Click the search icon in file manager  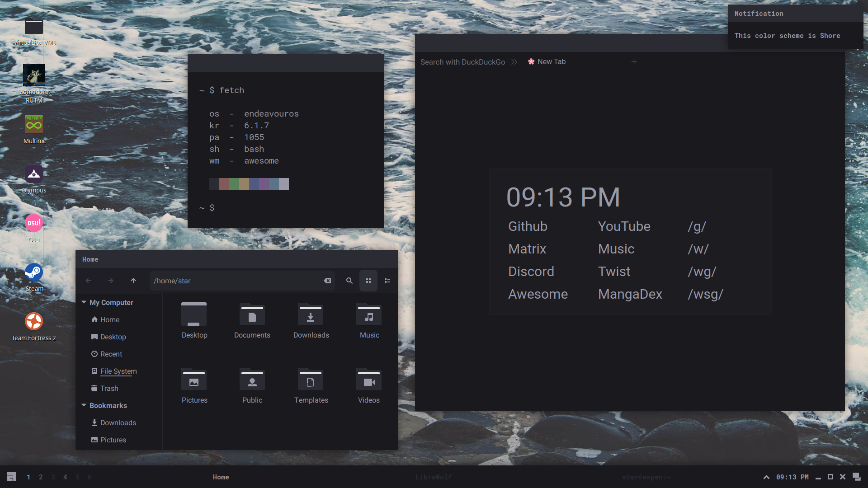pyautogui.click(x=349, y=281)
